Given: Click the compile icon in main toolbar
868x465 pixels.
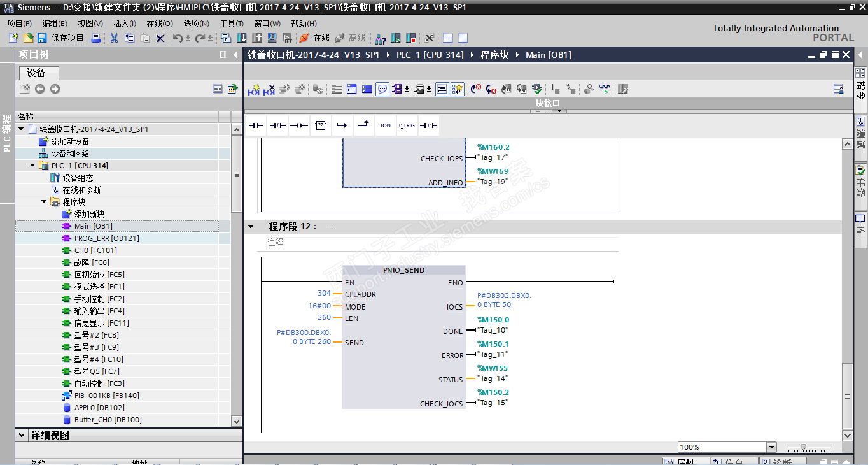Looking at the screenshot, I should click(227, 38).
